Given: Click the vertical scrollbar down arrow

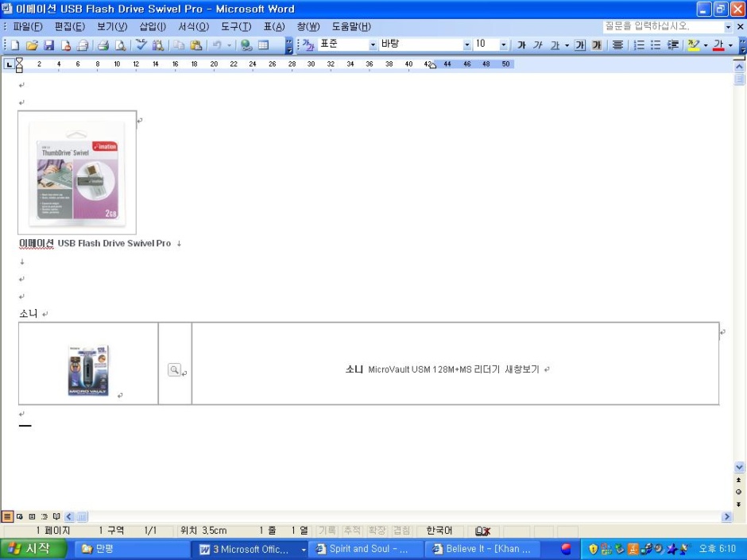Looking at the screenshot, I should (x=739, y=467).
